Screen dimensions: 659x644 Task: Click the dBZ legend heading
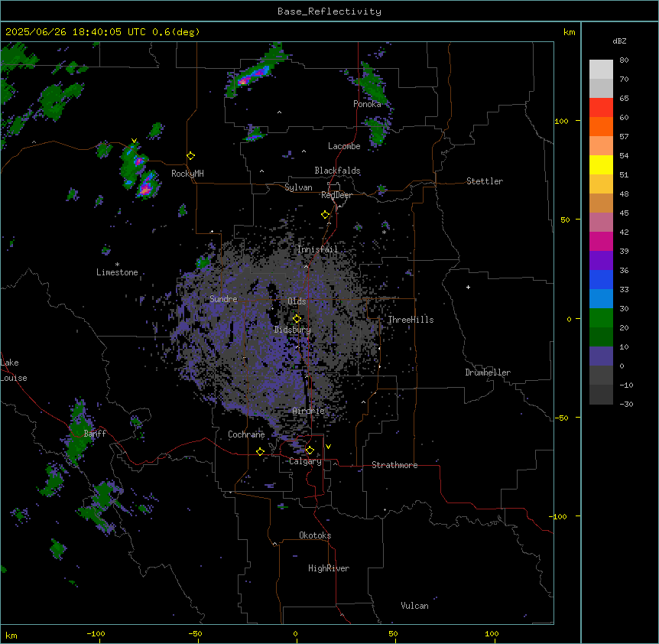tap(619, 41)
